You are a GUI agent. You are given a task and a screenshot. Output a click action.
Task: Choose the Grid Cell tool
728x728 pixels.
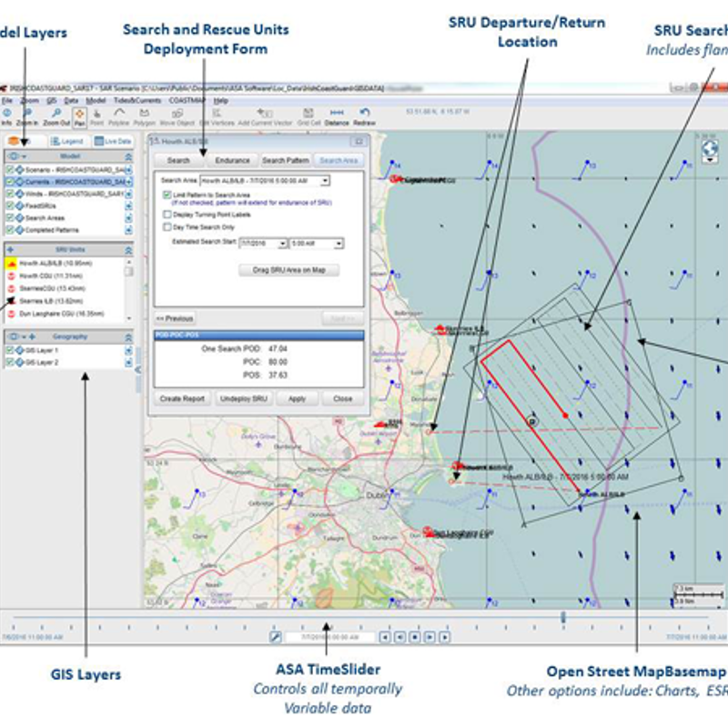tap(308, 115)
